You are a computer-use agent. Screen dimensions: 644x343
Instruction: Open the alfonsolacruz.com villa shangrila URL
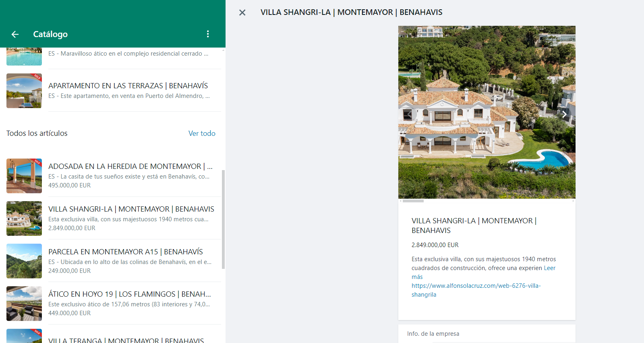(x=476, y=290)
